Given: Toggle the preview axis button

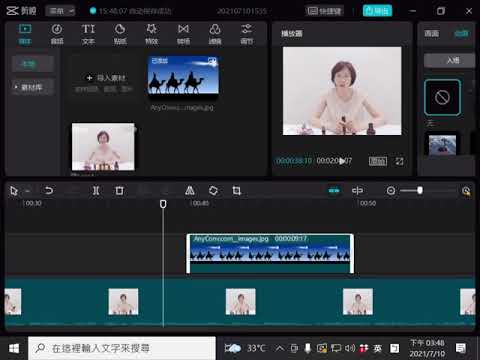Looking at the screenshot, I should tap(357, 191).
